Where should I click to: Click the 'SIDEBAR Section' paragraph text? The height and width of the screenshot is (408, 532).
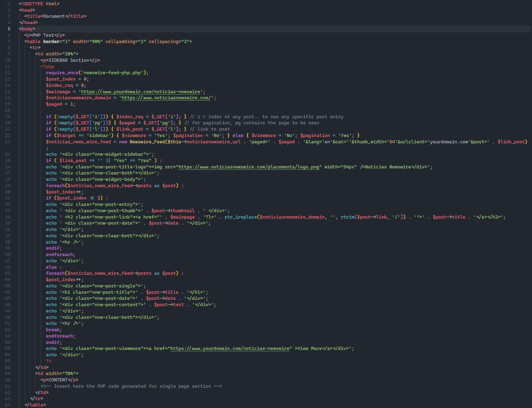pyautogui.click(x=69, y=60)
